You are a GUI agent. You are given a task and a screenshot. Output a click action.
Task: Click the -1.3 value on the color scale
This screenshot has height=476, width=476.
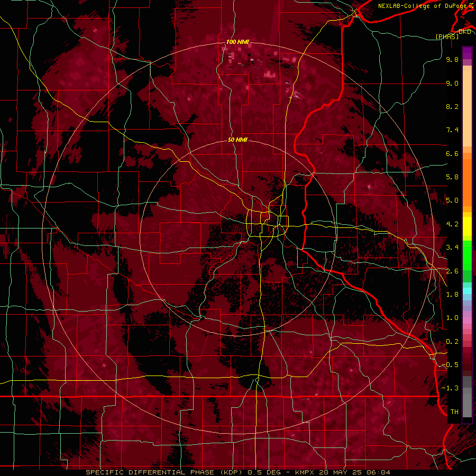pos(450,388)
